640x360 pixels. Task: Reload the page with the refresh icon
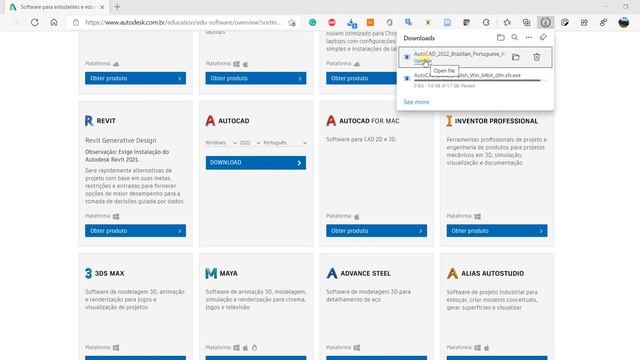click(35, 22)
